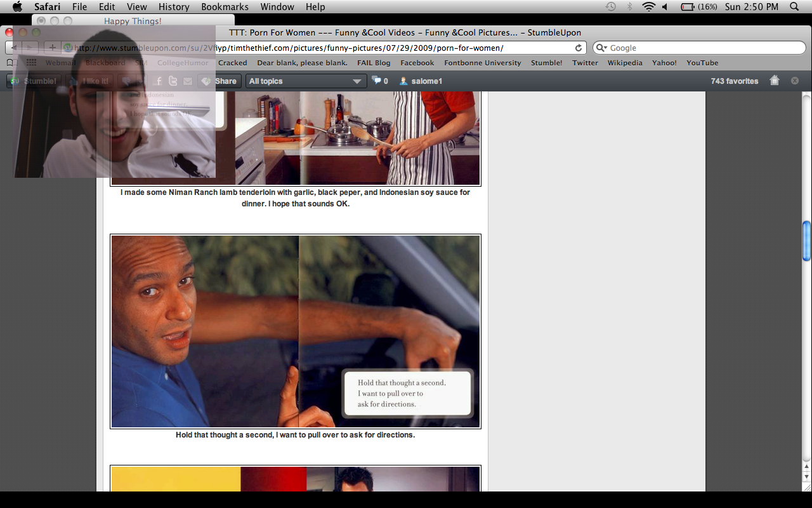Open the History menu
This screenshot has height=508, width=812.
174,7
